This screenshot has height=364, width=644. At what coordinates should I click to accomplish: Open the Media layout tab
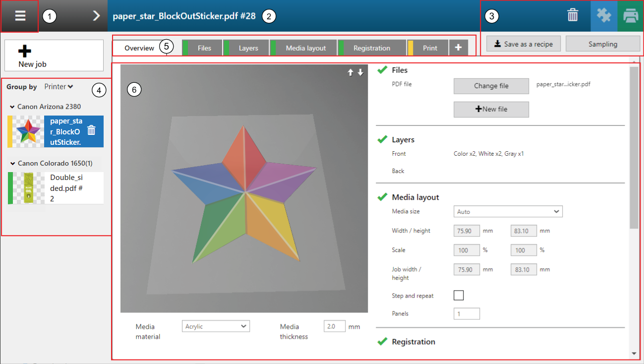(305, 48)
